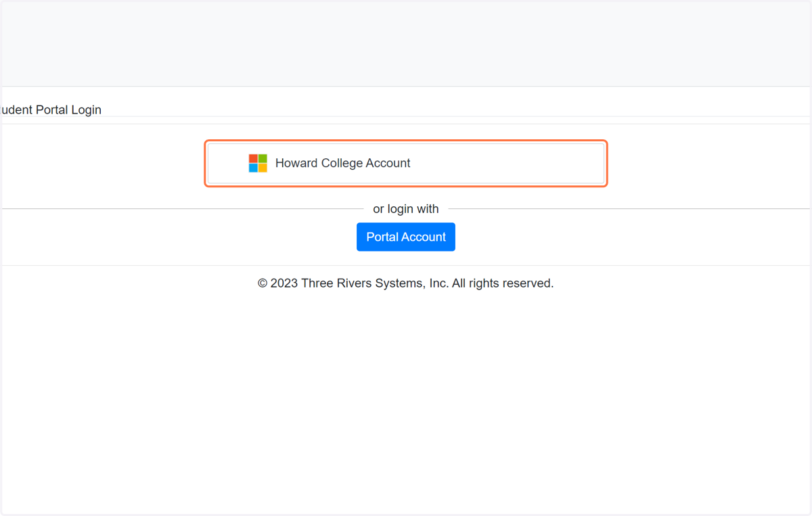Screen dimensions: 812x516
Task: Click the Microsoft logo icon
Action: point(258,163)
